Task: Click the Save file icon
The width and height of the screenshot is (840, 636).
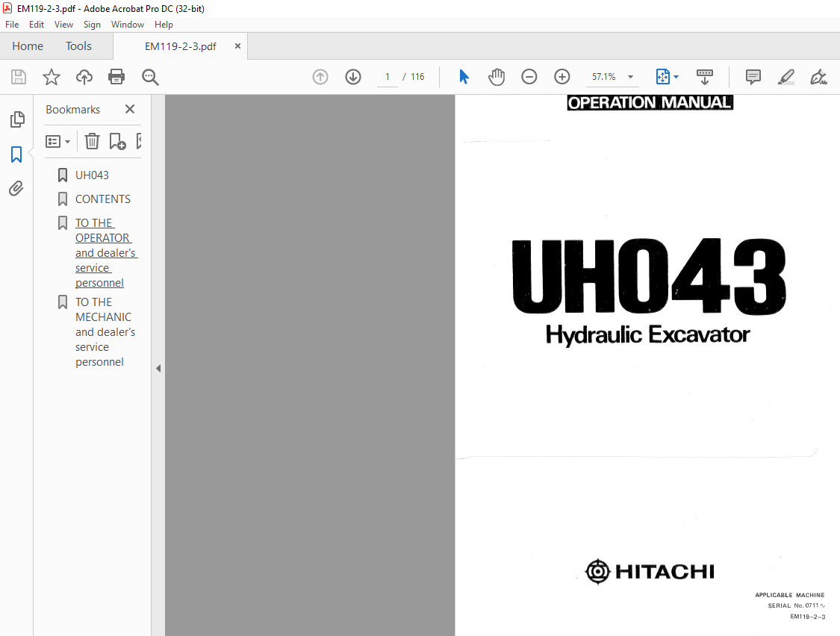Action: [19, 77]
